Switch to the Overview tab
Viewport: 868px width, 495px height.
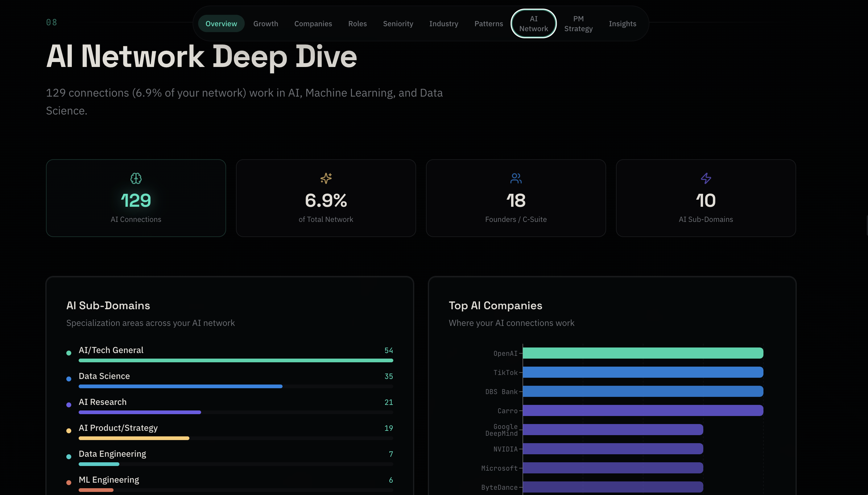[221, 23]
